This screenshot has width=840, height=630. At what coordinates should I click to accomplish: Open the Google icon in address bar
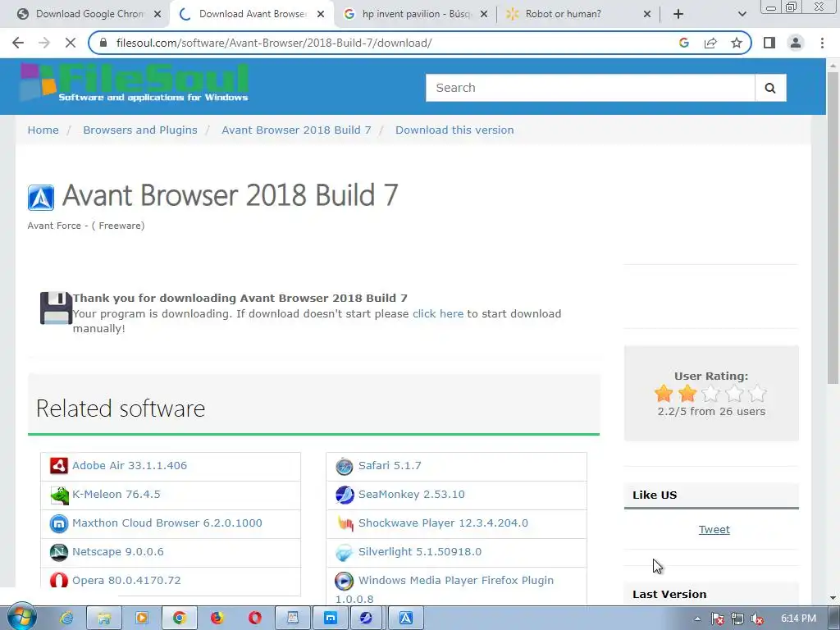coord(683,43)
